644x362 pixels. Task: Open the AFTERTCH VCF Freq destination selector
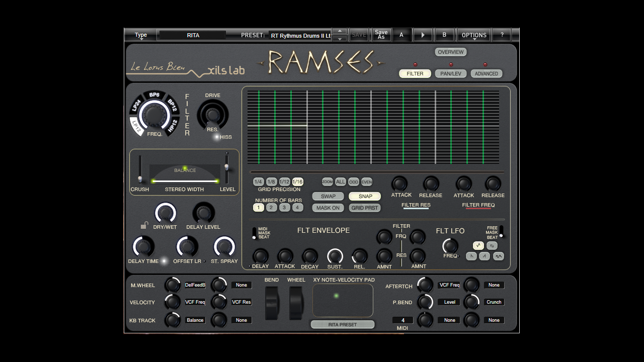pyautogui.click(x=449, y=285)
